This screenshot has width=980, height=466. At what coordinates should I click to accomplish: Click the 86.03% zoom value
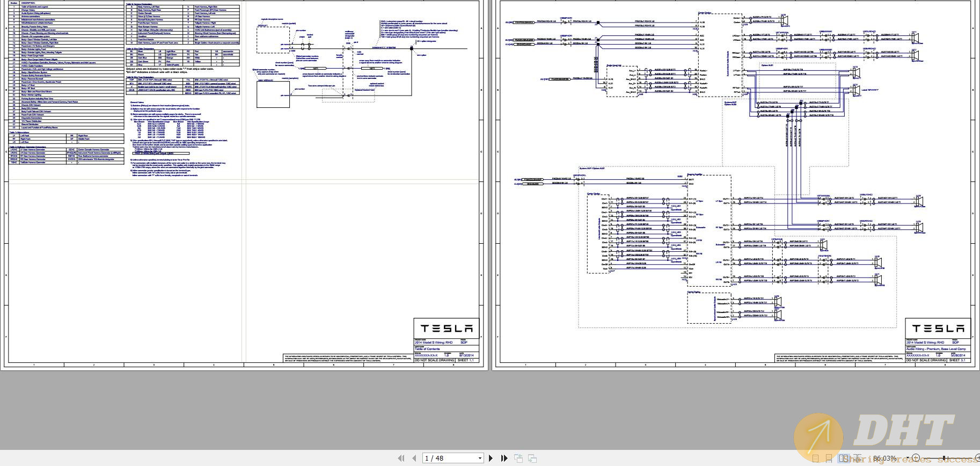pos(884,458)
